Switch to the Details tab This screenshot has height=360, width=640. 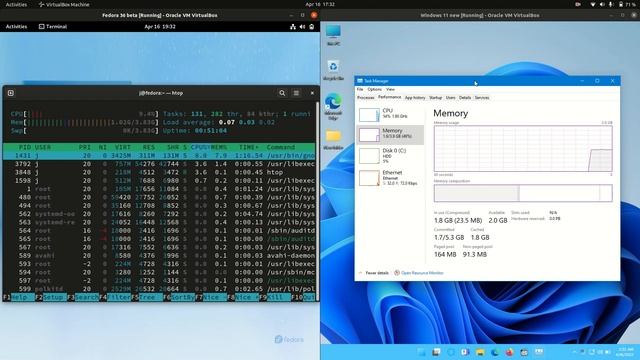[x=465, y=98]
